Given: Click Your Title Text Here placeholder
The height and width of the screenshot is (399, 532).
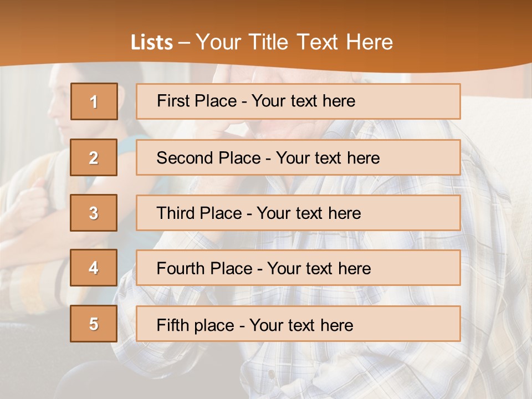Looking at the screenshot, I should pos(294,42).
